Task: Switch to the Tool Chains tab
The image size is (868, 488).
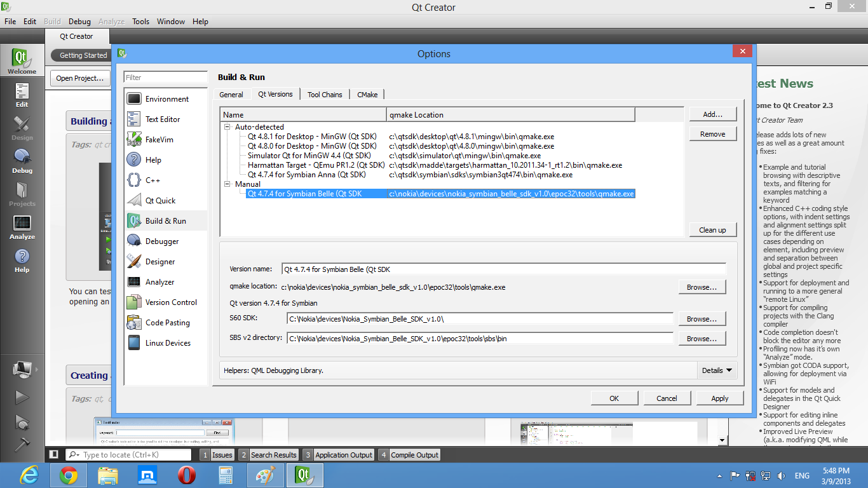Action: pos(325,95)
